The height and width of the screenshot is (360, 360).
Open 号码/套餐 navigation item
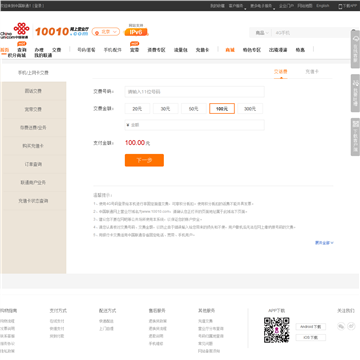point(86,50)
